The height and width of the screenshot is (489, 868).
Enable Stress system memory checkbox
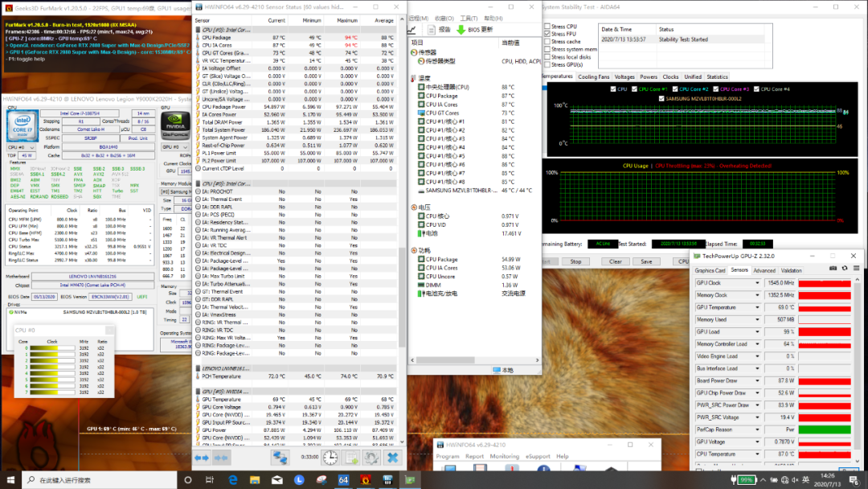point(547,49)
